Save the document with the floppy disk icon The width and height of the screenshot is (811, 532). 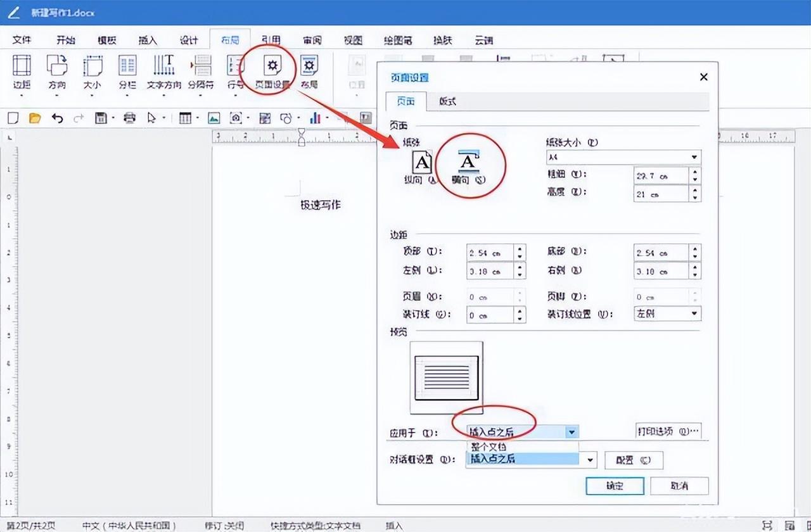pos(101,118)
